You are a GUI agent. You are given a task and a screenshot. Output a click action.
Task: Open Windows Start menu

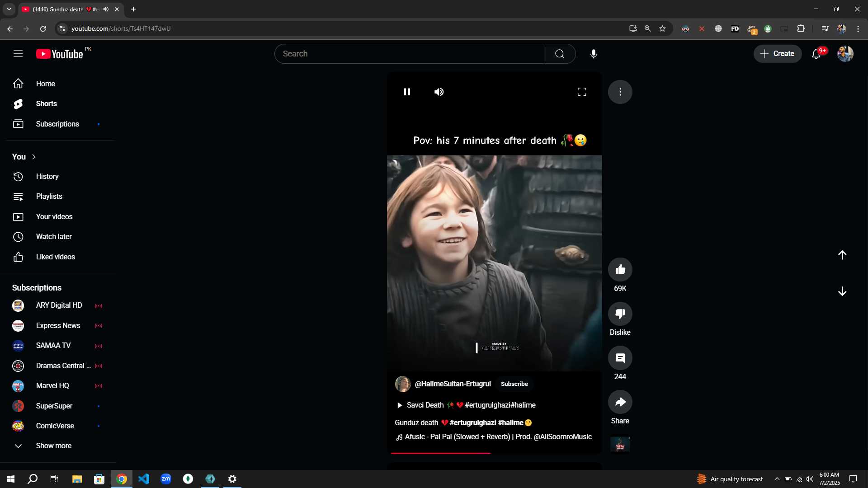(x=11, y=479)
